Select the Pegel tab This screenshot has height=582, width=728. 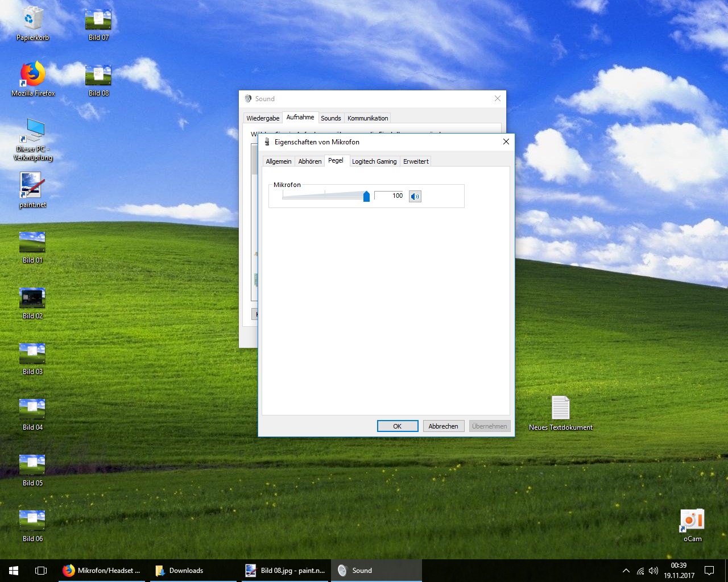click(336, 160)
